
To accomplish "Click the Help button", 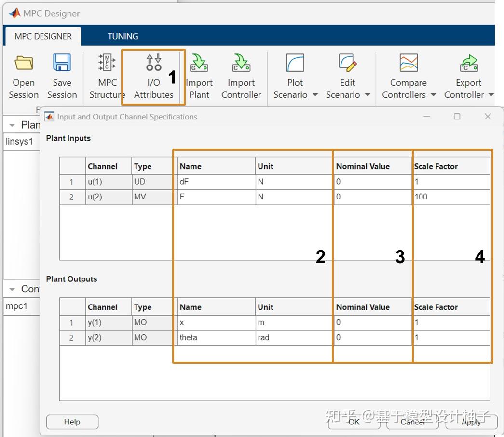I will (72, 422).
